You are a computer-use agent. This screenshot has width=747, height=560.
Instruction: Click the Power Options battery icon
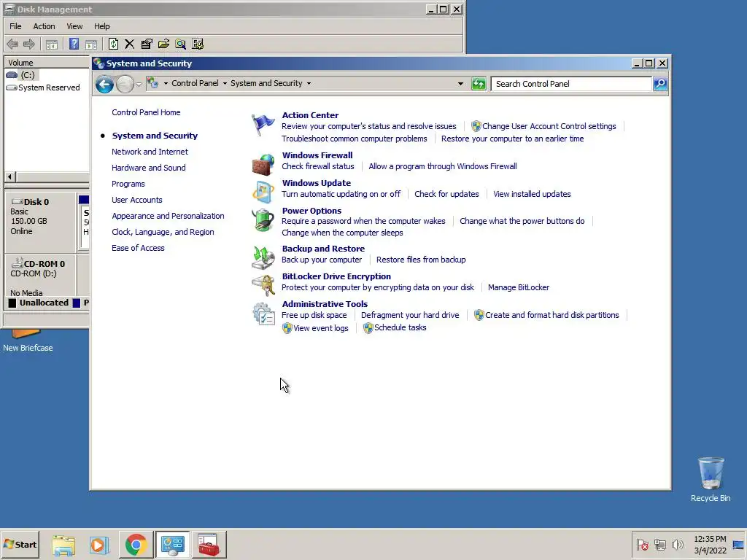coord(263,220)
